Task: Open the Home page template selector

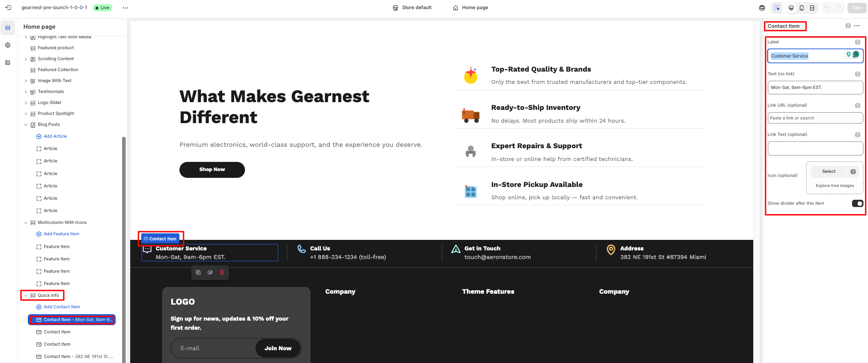Action: pos(470,8)
